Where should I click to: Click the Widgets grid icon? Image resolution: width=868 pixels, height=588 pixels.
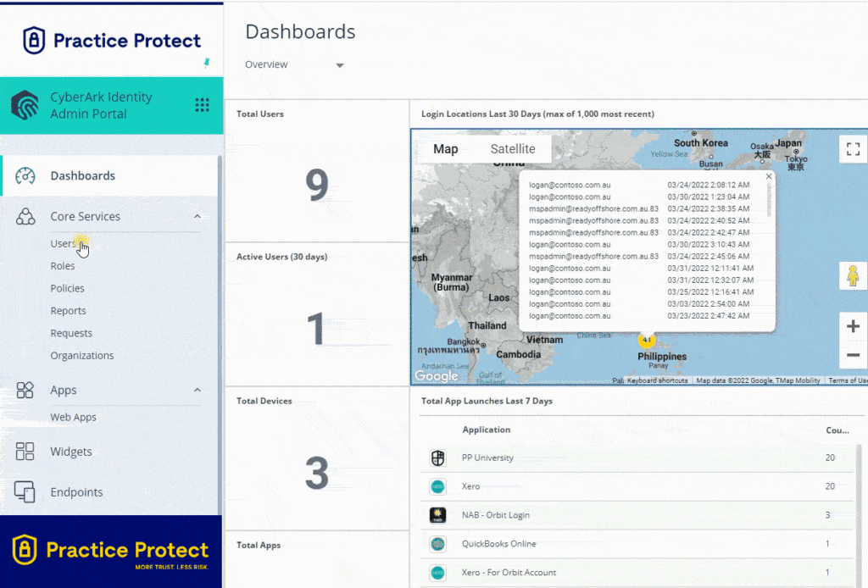tap(25, 452)
